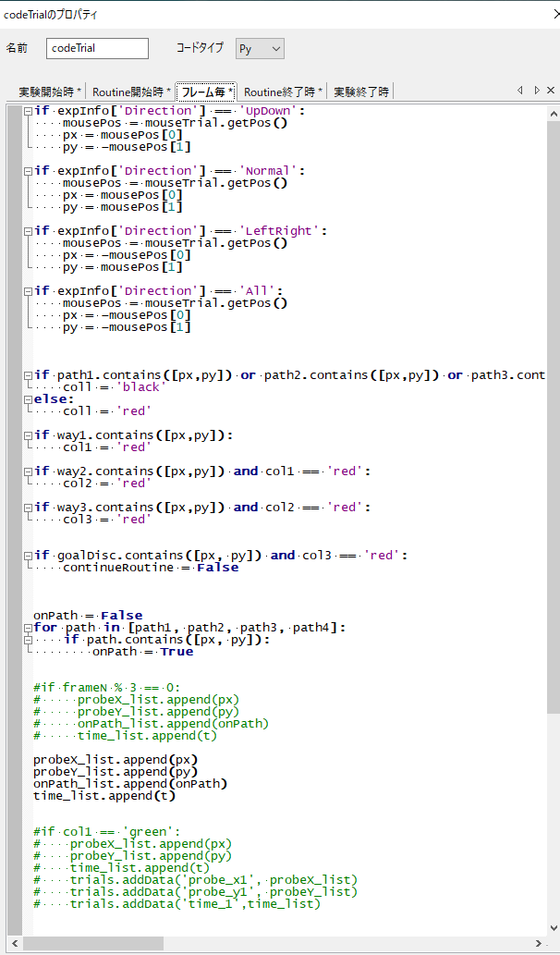Fold the else block setting col1 red
The width and height of the screenshot is (560, 955).
click(x=28, y=399)
